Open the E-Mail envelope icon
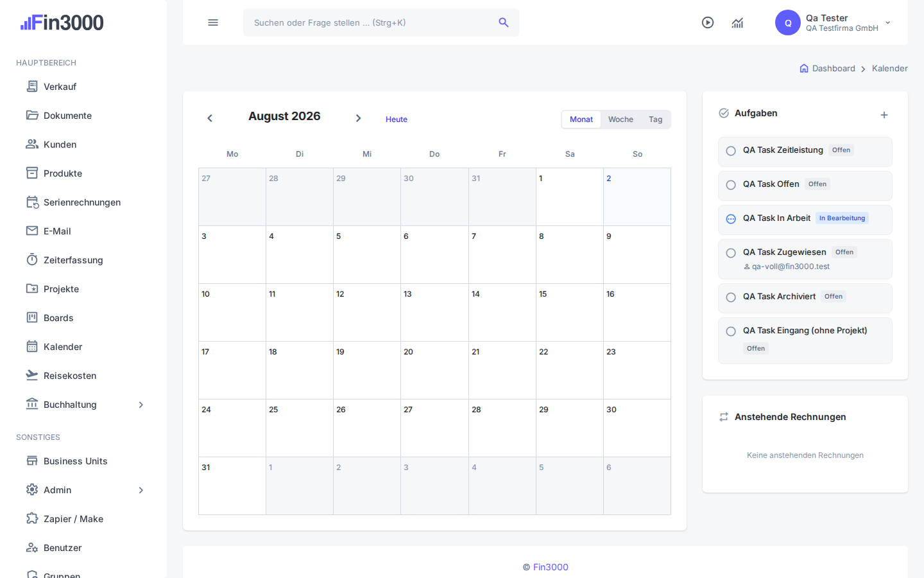 32,231
